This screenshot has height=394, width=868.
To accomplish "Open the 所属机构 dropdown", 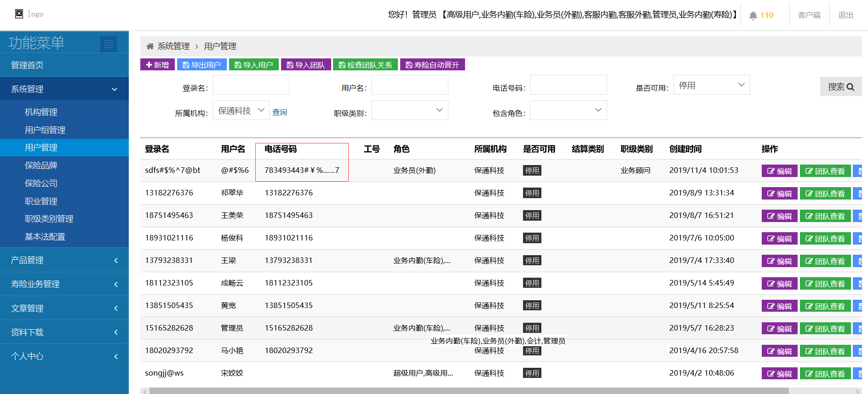I will click(x=241, y=110).
